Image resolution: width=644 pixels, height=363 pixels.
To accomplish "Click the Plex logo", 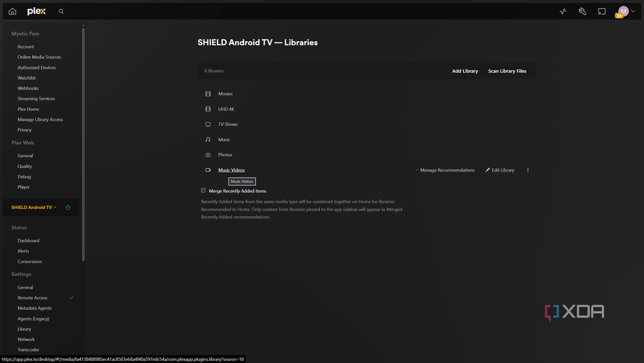I will click(x=37, y=12).
